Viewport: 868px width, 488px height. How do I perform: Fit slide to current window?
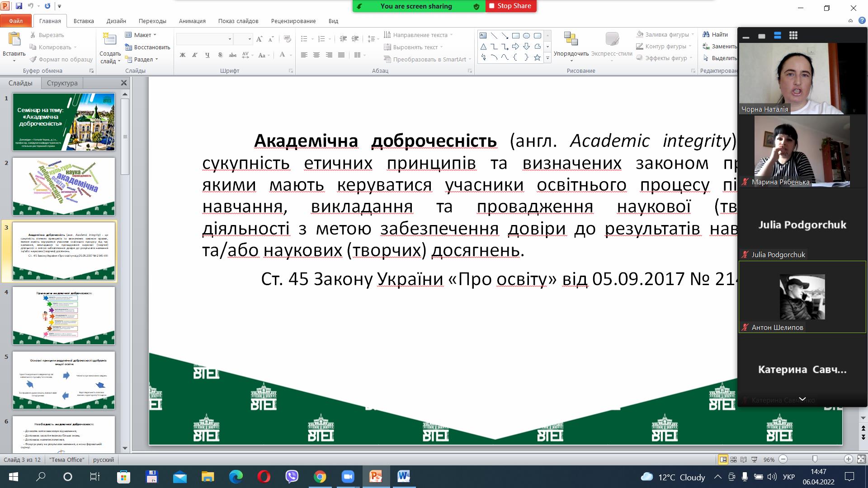(x=861, y=459)
